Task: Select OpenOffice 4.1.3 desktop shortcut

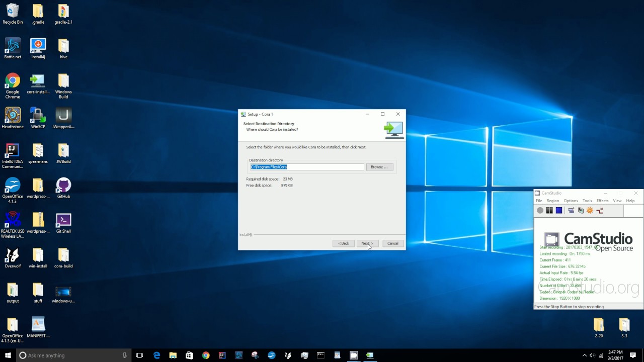Action: click(x=13, y=191)
